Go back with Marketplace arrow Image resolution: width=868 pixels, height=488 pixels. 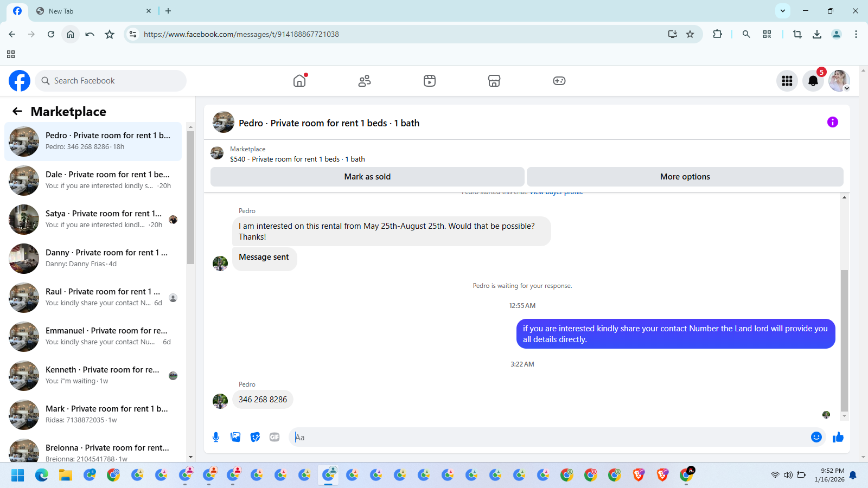(x=17, y=111)
